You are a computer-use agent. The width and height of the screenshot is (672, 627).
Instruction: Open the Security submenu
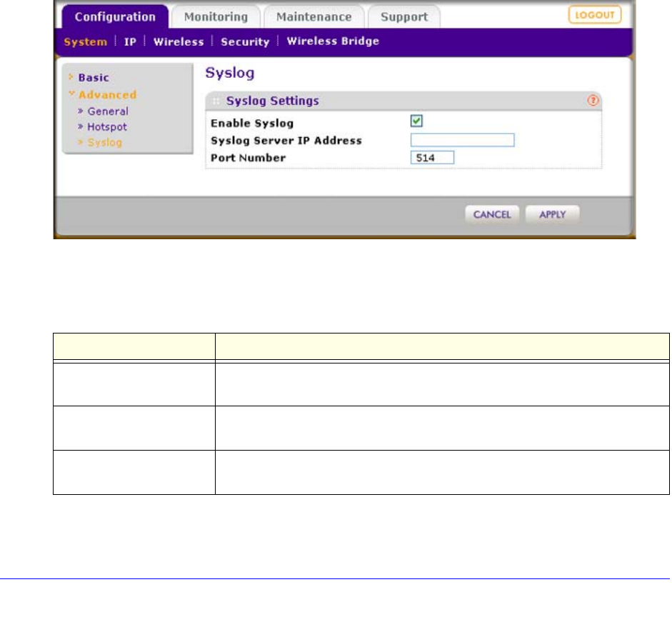[245, 42]
